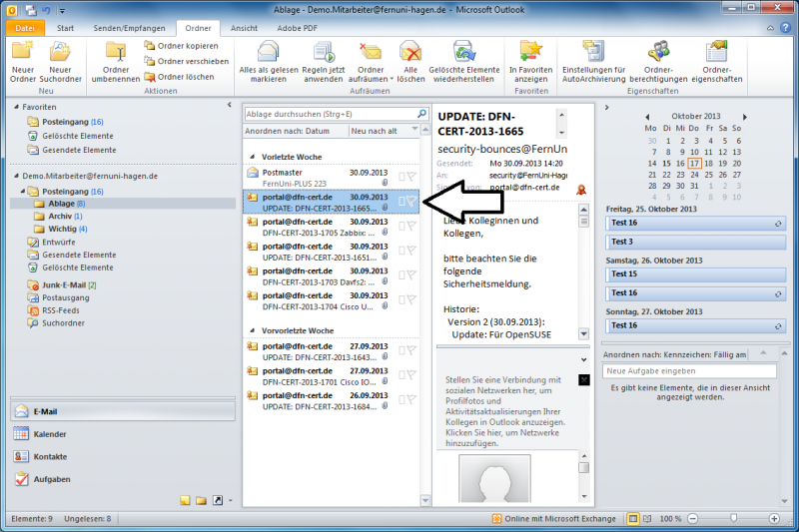Toggle flag on UPDATE DFN-CERT-2013-1651 message
Viewport: 799px width, 532px height.
[x=411, y=251]
